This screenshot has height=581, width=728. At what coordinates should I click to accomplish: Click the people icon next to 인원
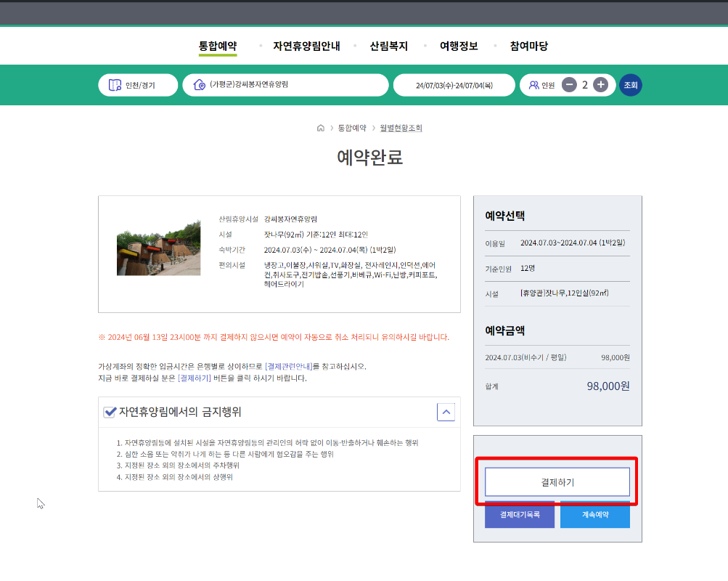point(533,84)
